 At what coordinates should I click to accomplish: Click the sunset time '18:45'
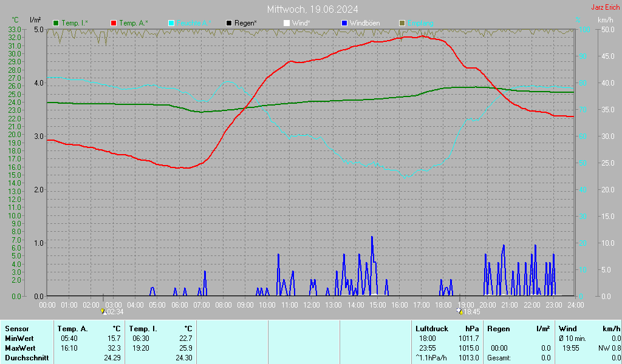point(472,312)
